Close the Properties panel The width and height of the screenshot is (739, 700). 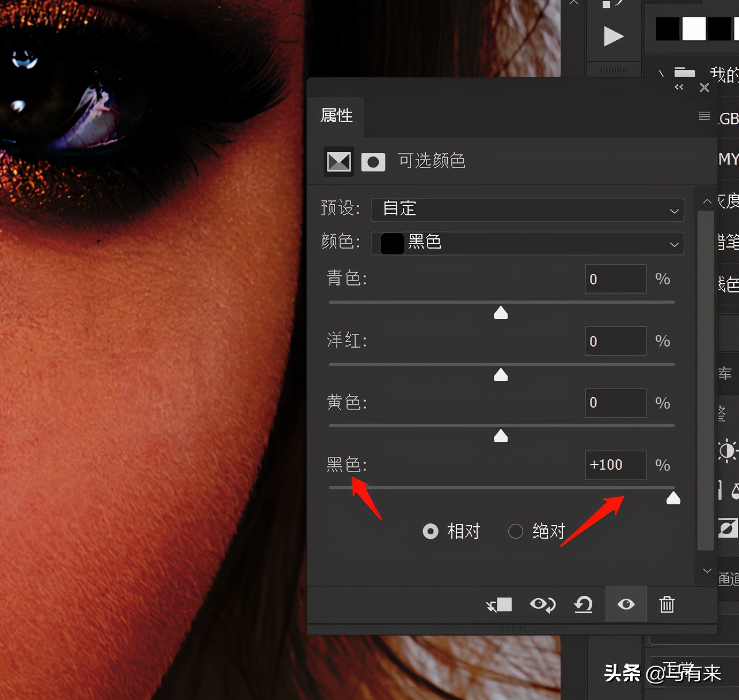(x=704, y=87)
